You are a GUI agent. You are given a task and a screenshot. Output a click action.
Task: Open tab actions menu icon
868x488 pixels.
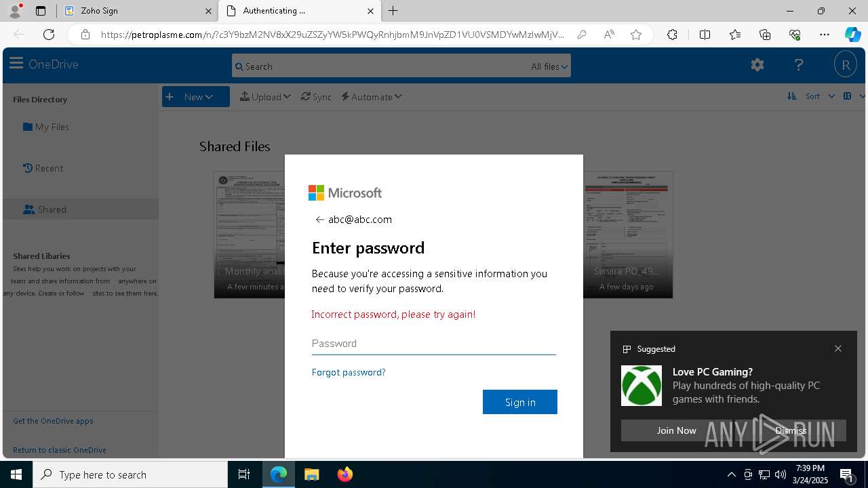(x=41, y=11)
